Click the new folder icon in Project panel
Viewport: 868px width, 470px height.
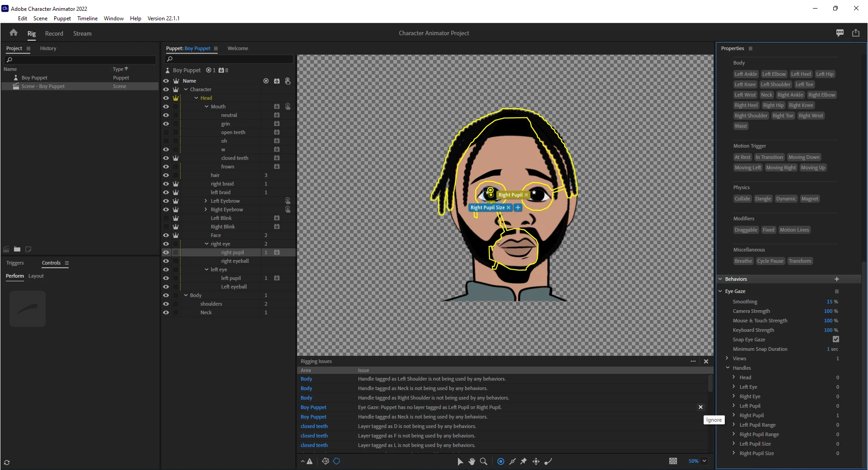[x=17, y=249]
